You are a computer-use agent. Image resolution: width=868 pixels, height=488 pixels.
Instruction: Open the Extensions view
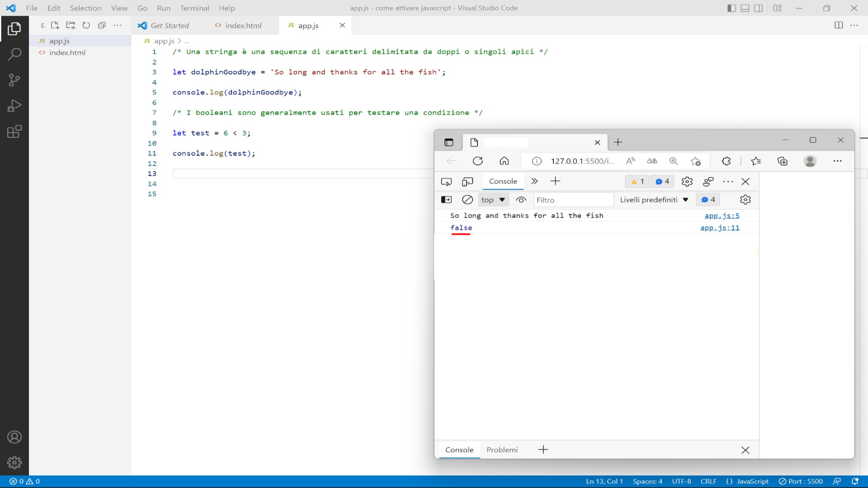14,131
